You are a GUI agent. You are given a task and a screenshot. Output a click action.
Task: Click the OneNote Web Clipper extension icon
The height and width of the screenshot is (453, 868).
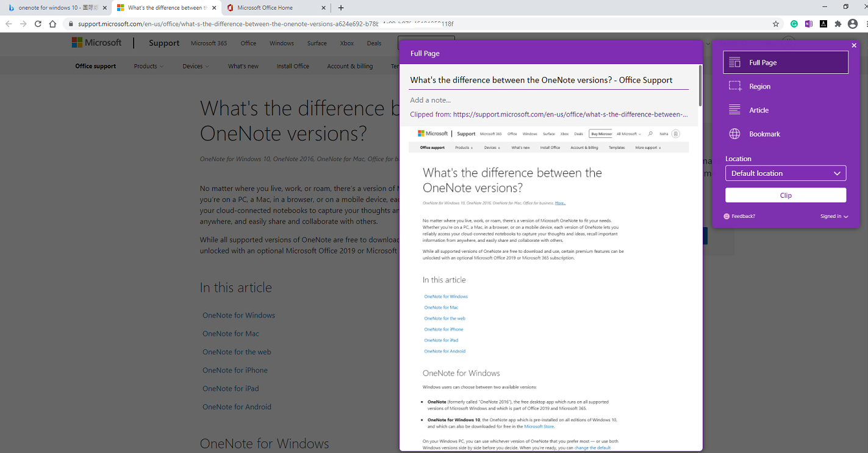coord(808,23)
